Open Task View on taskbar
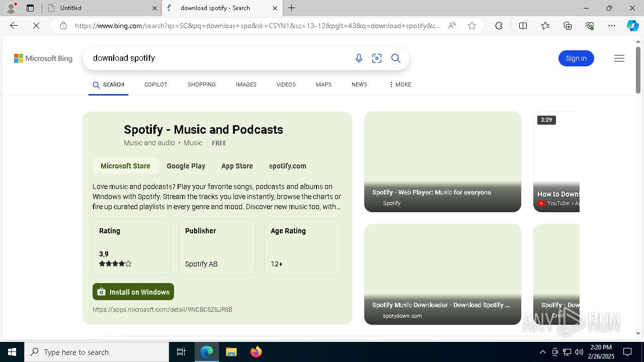The image size is (644, 362). point(181,352)
